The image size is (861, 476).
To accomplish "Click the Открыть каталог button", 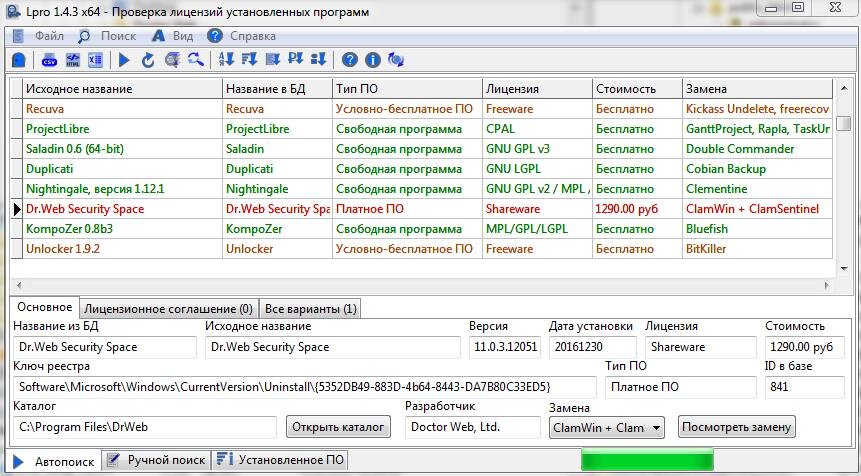I will [338, 427].
